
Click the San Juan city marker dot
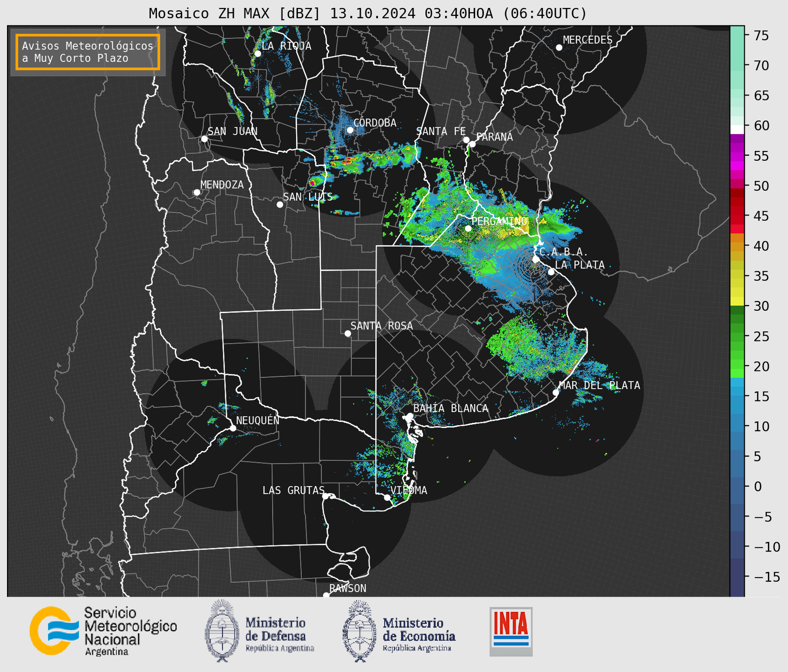coord(204,139)
